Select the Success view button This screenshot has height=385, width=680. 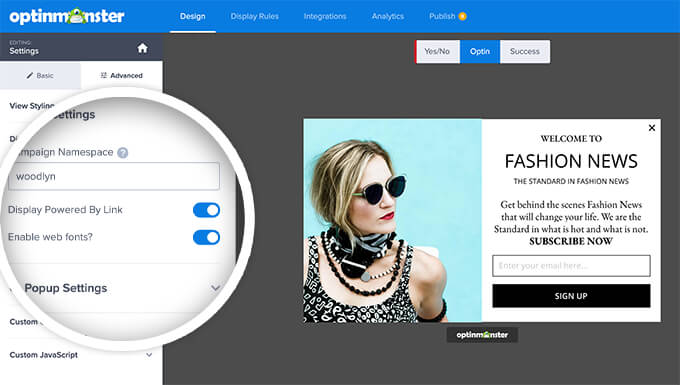pos(525,52)
